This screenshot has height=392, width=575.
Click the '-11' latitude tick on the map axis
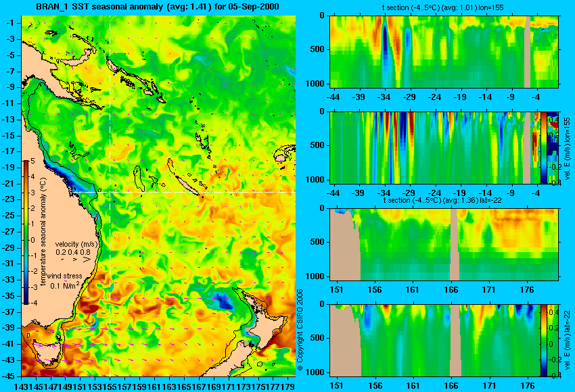[x=9, y=103]
